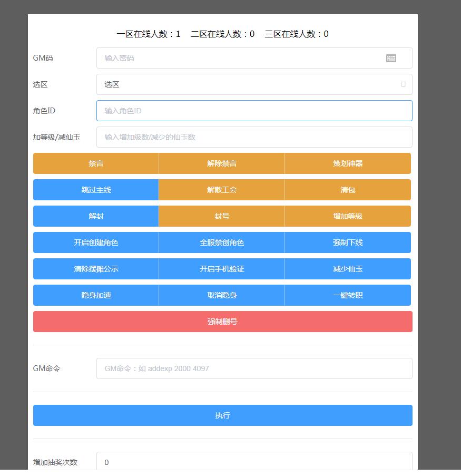The width and height of the screenshot is (461, 476).
Task: Click 解除禁言 button
Action: click(x=222, y=163)
